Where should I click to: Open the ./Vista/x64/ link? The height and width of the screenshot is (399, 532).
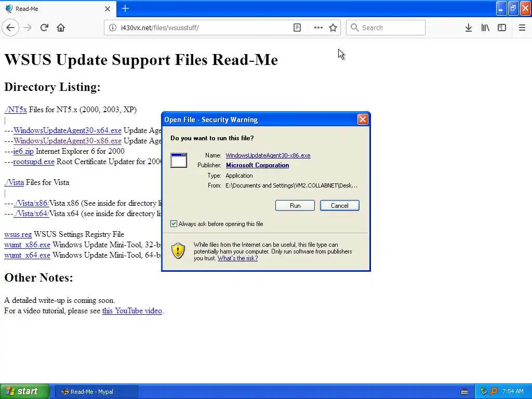point(31,214)
